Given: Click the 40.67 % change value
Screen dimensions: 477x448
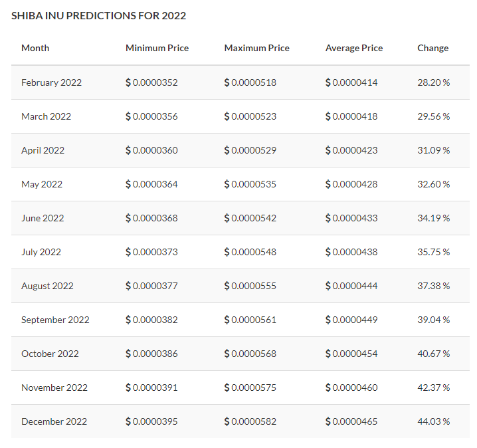Looking at the screenshot, I should point(434,354).
